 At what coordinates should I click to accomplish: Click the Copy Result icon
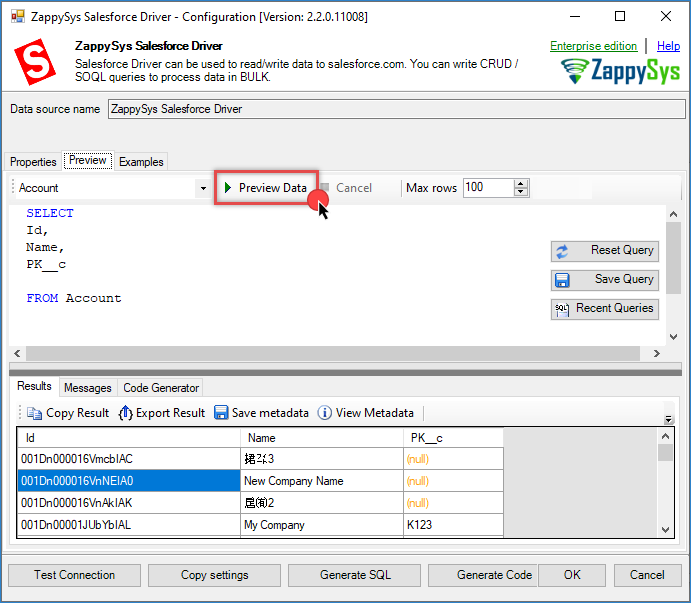click(35, 413)
